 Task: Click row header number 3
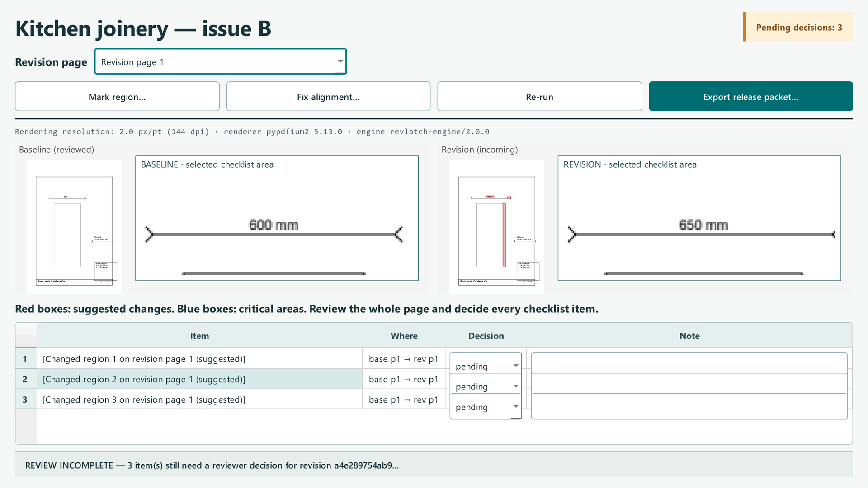26,399
